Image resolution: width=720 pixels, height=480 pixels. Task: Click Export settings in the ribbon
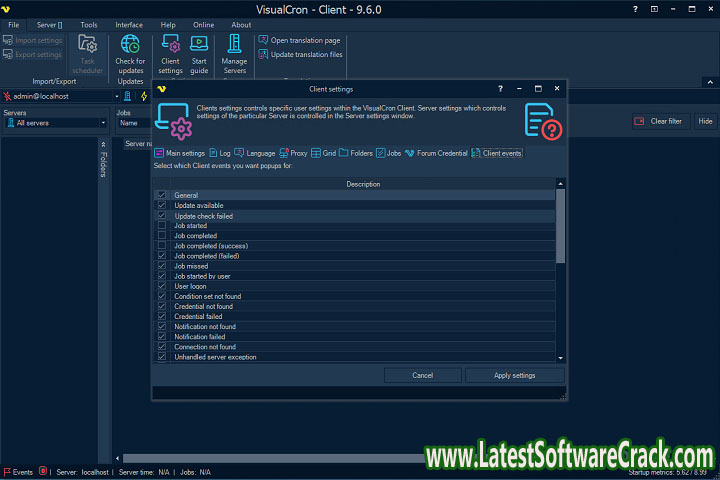click(32, 55)
